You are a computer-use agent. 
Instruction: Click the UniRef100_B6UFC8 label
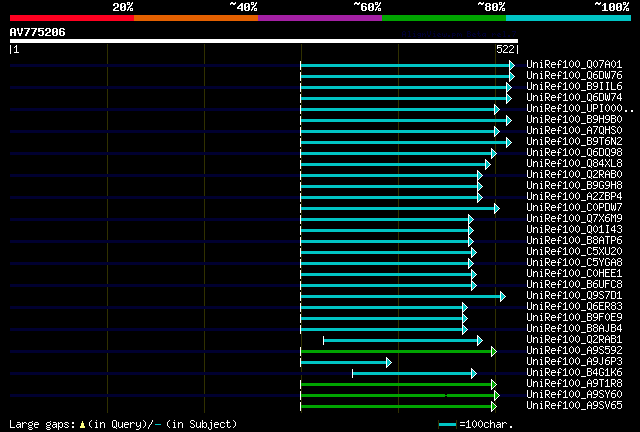pos(574,285)
